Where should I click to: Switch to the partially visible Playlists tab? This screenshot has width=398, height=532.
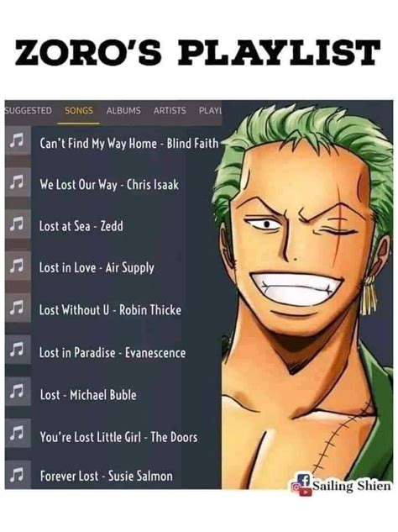[210, 111]
